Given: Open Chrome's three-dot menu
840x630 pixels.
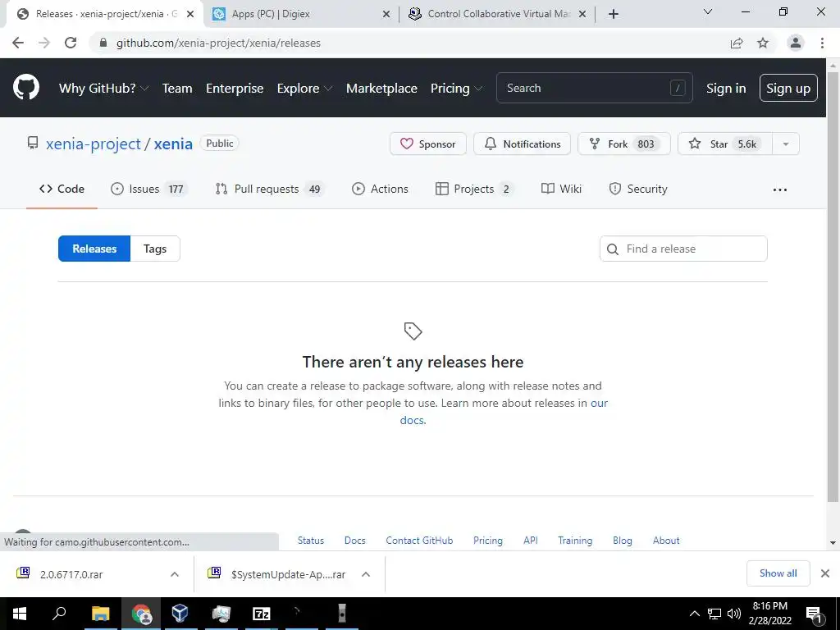Looking at the screenshot, I should [x=822, y=43].
